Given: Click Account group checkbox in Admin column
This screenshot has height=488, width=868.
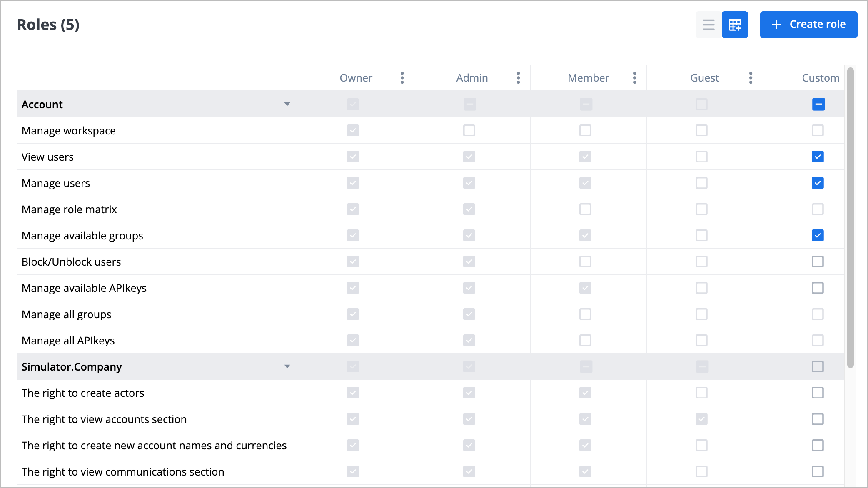Looking at the screenshot, I should pos(470,104).
